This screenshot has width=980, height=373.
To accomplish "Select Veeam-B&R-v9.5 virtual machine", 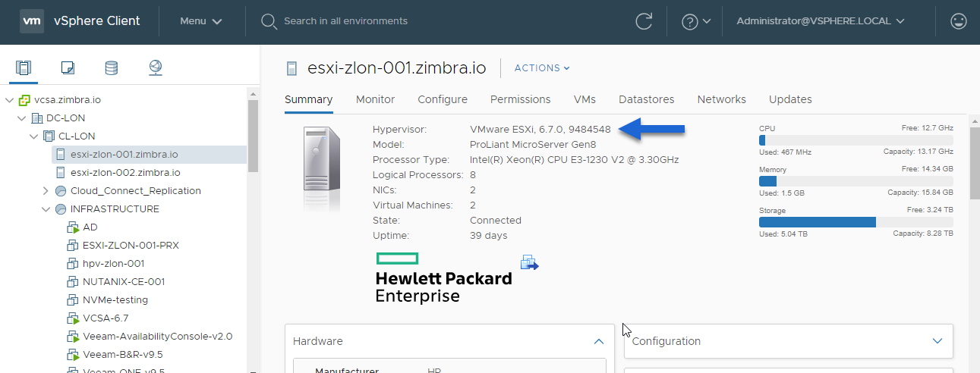I will point(123,355).
